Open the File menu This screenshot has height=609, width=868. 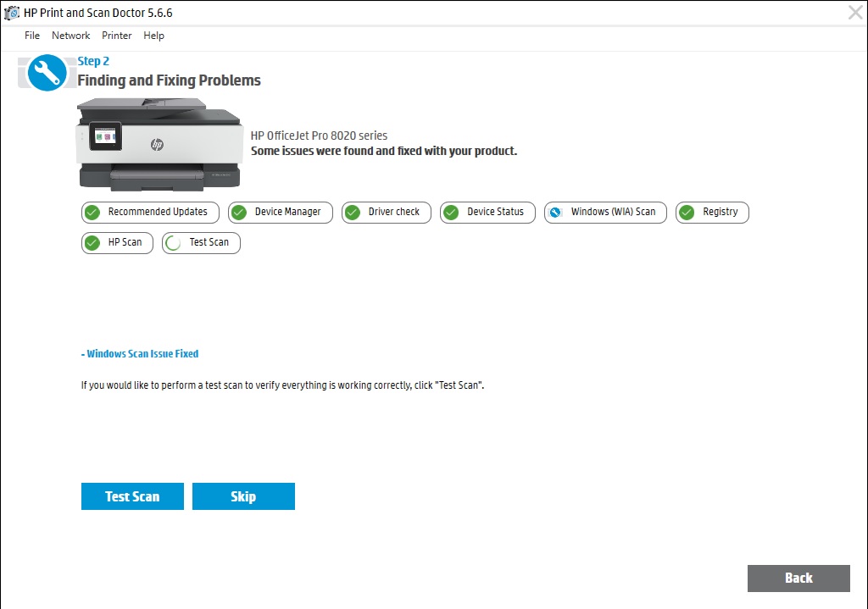click(x=31, y=36)
